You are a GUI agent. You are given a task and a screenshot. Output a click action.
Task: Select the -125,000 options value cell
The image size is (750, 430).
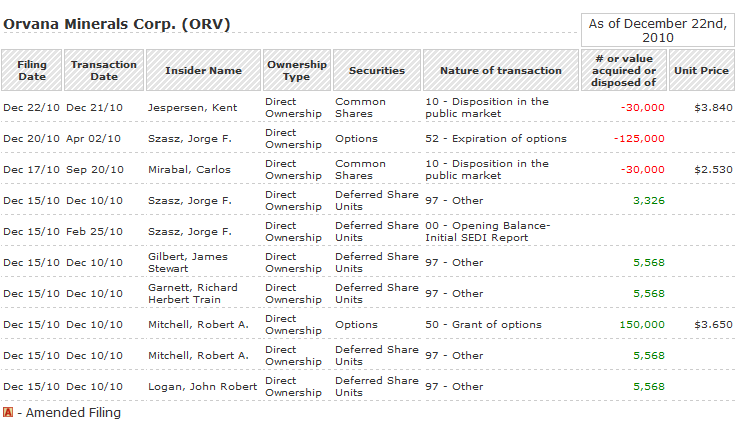tap(640, 138)
